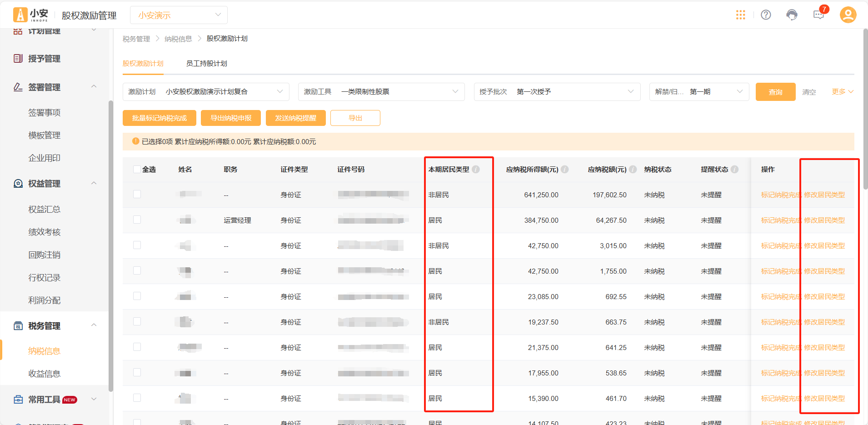
Task: Check the row with 641,250.00
Action: (x=137, y=194)
